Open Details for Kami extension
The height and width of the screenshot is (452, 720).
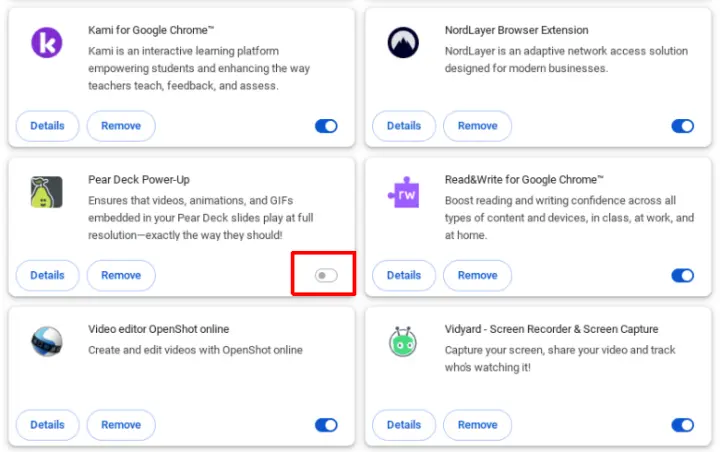(x=47, y=126)
